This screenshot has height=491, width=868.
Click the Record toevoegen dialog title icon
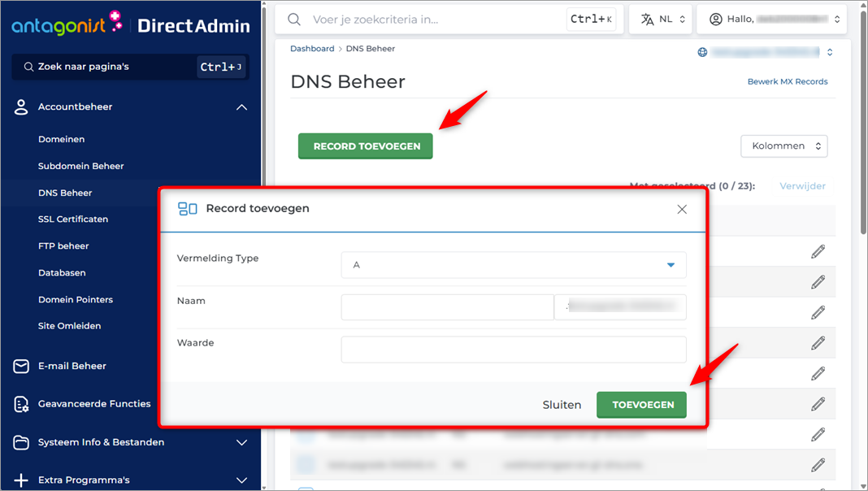coord(187,209)
